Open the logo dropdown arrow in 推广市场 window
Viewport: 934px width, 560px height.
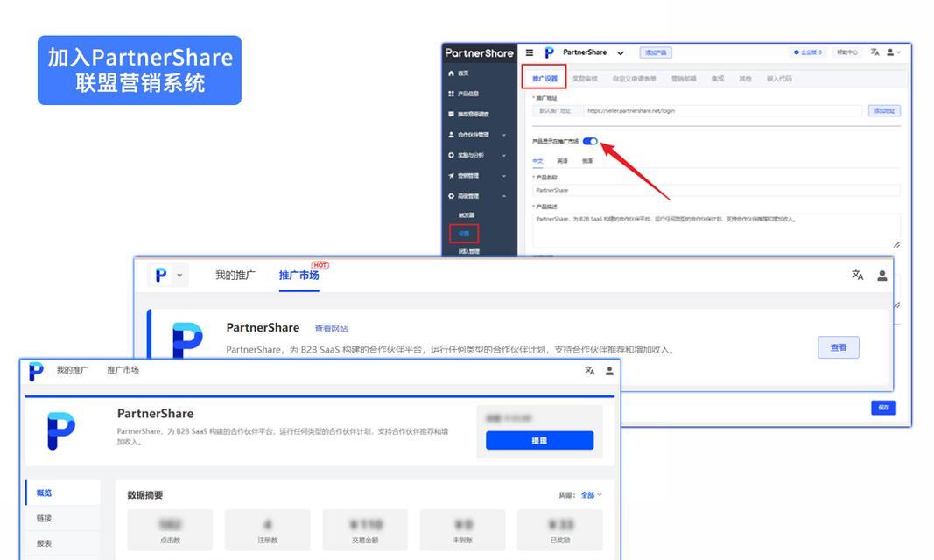tap(179, 276)
